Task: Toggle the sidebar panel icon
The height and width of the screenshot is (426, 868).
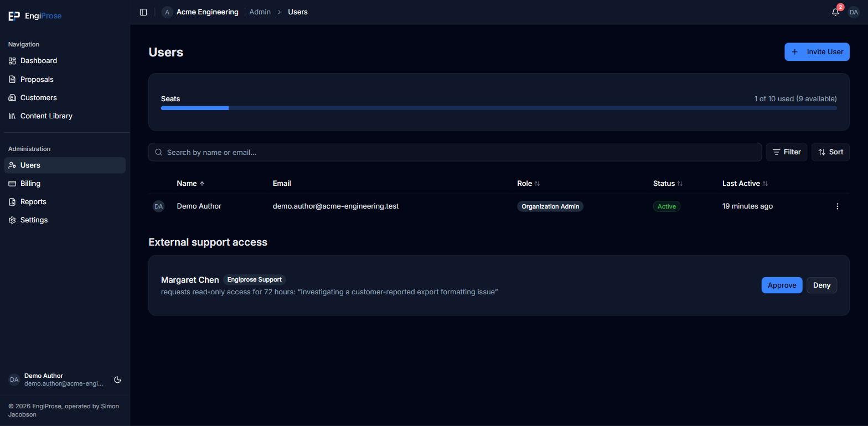Action: click(143, 12)
